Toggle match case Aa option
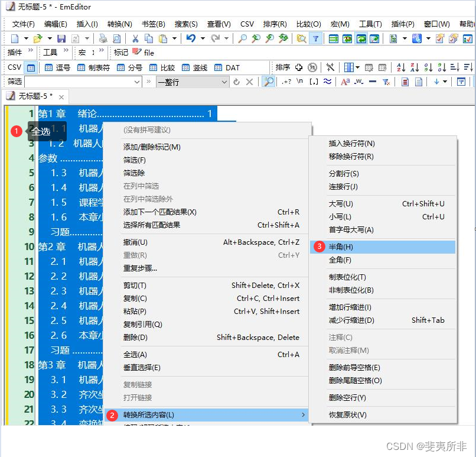Image resolution: width=476 pixels, height=457 pixels. (345, 82)
